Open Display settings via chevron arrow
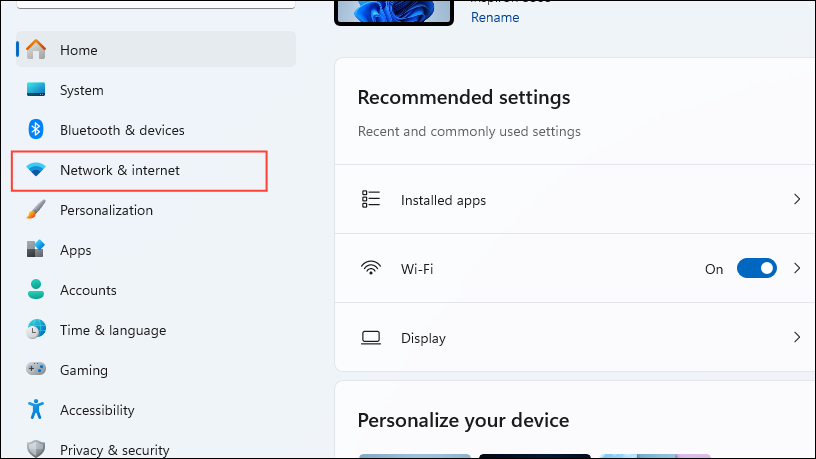Screen dimensions: 816x459 [797, 337]
